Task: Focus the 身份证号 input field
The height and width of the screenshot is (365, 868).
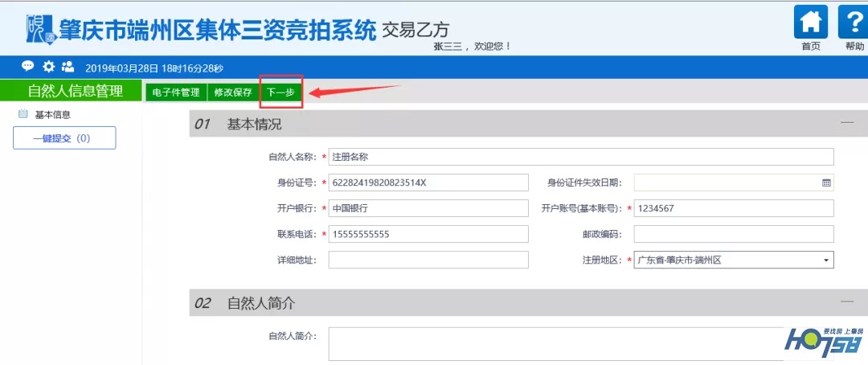Action: [428, 182]
